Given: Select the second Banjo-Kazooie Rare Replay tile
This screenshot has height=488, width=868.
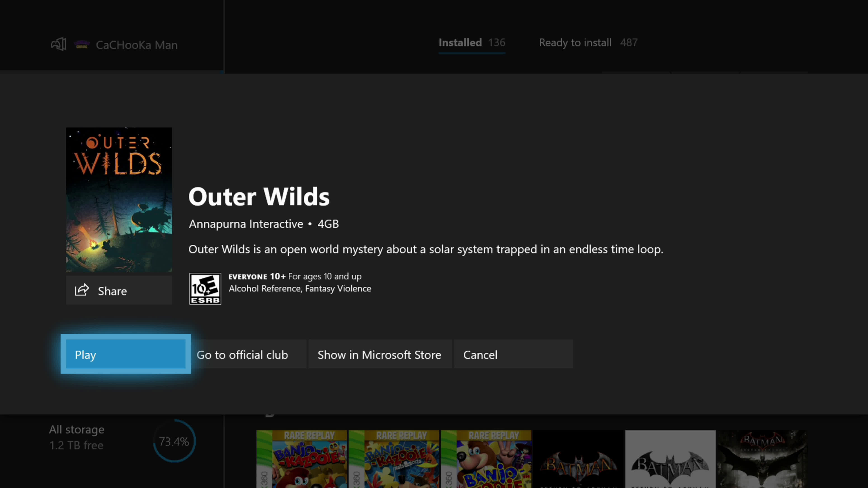Looking at the screenshot, I should click(394, 459).
